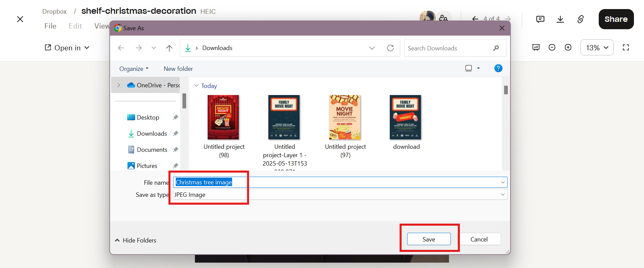
Task: Open more view options dropdown arrow
Action: 478,68
